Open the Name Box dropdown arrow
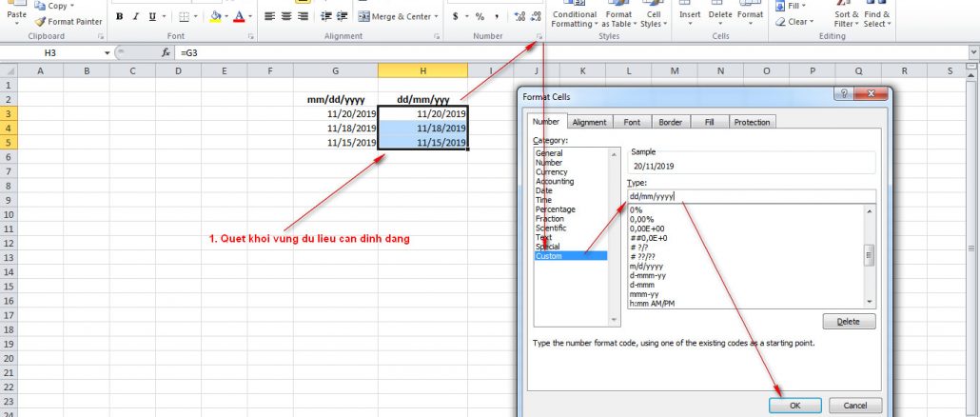The height and width of the screenshot is (417, 980). [107, 53]
